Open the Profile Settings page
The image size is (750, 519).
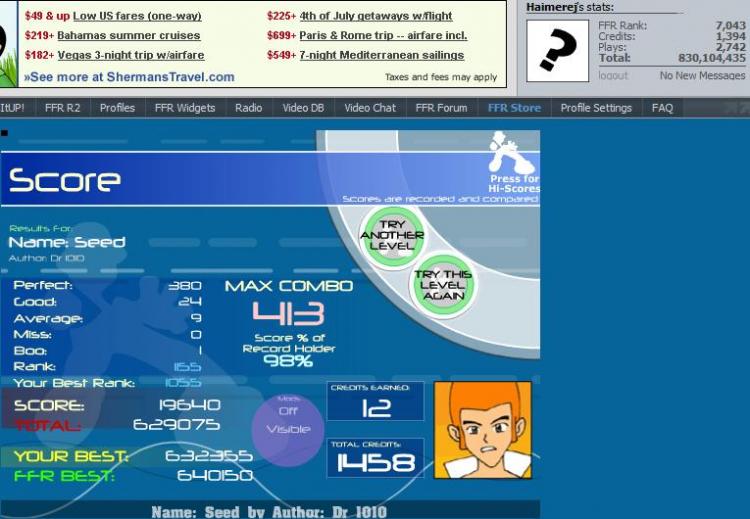[x=596, y=108]
